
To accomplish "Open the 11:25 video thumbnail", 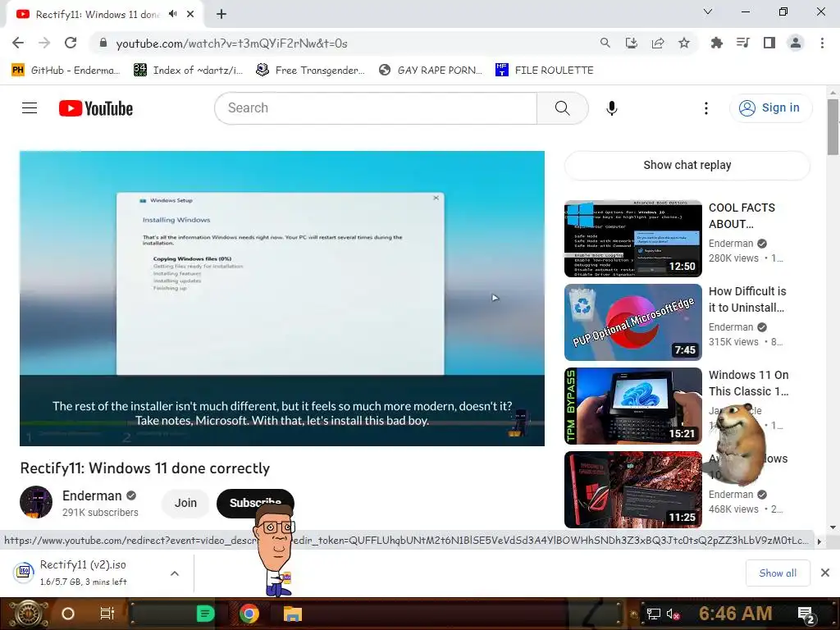I will (632, 489).
